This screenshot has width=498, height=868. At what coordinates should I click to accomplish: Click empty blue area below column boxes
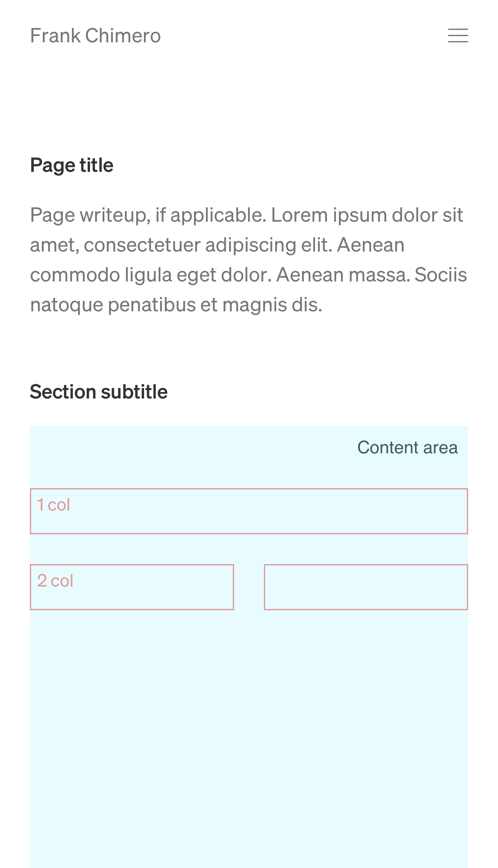(249, 739)
